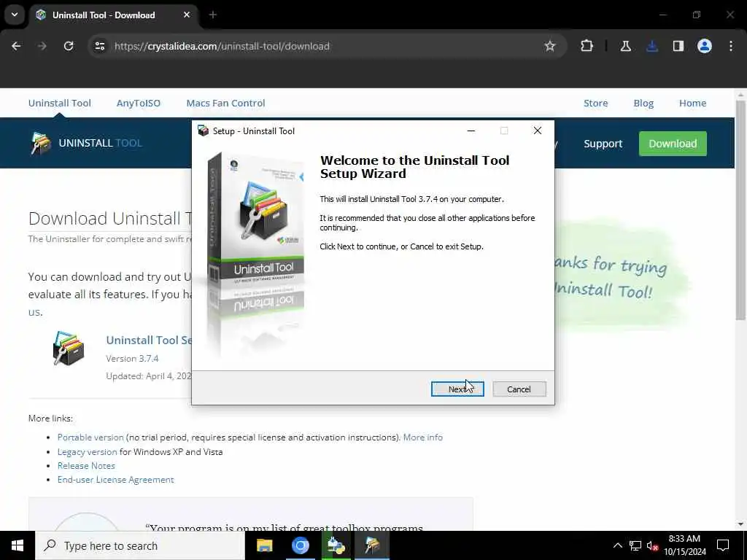Click the muted volume tray icon
Image resolution: width=747 pixels, height=560 pixels.
[652, 545]
